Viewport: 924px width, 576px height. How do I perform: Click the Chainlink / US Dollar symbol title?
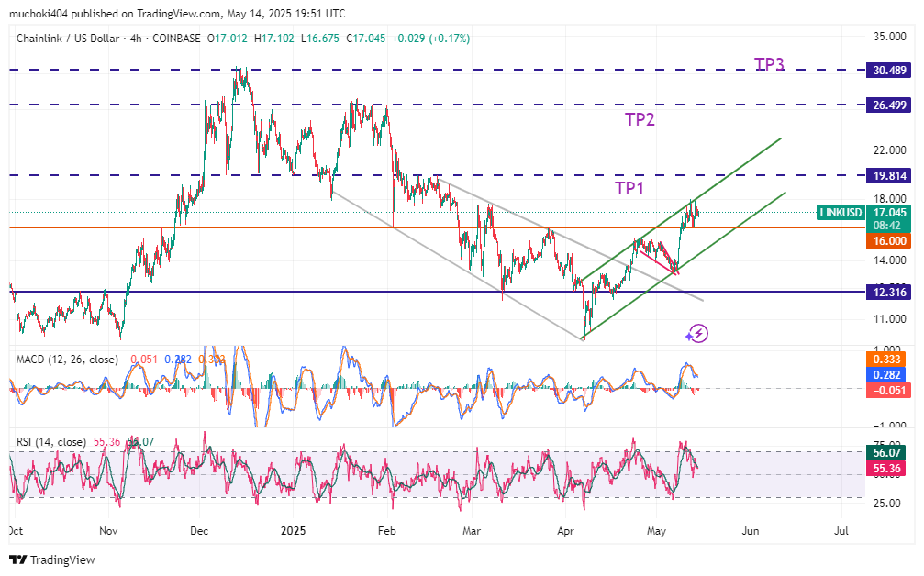coord(72,39)
